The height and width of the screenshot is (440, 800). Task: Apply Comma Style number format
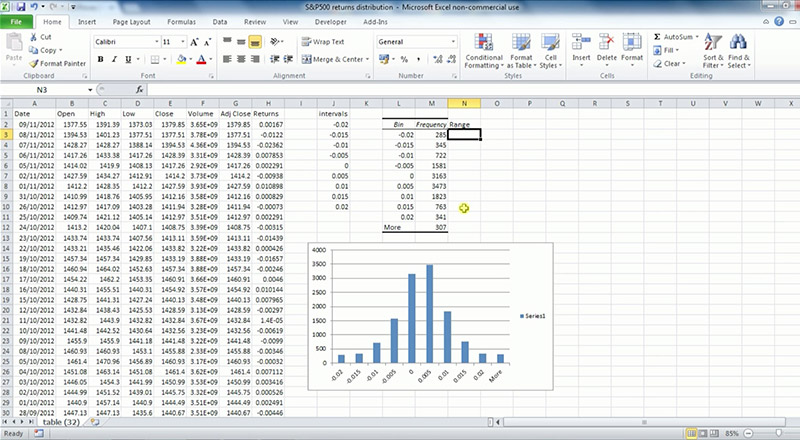point(418,59)
